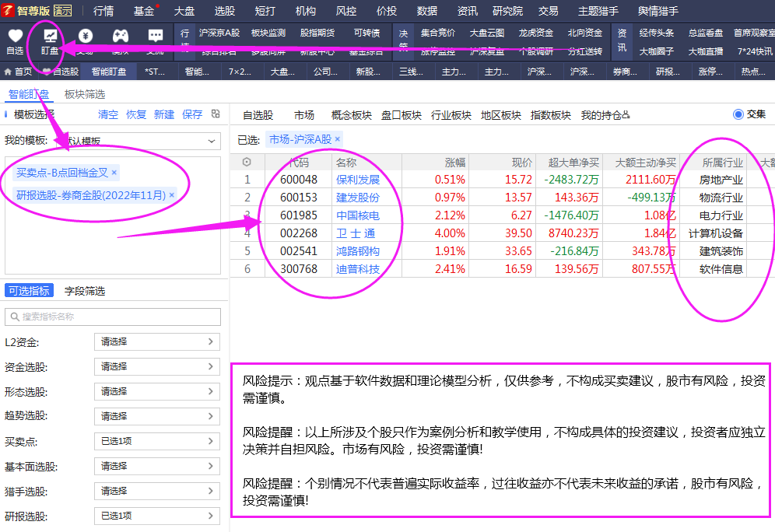Open the 自选 heart icon

[16, 36]
